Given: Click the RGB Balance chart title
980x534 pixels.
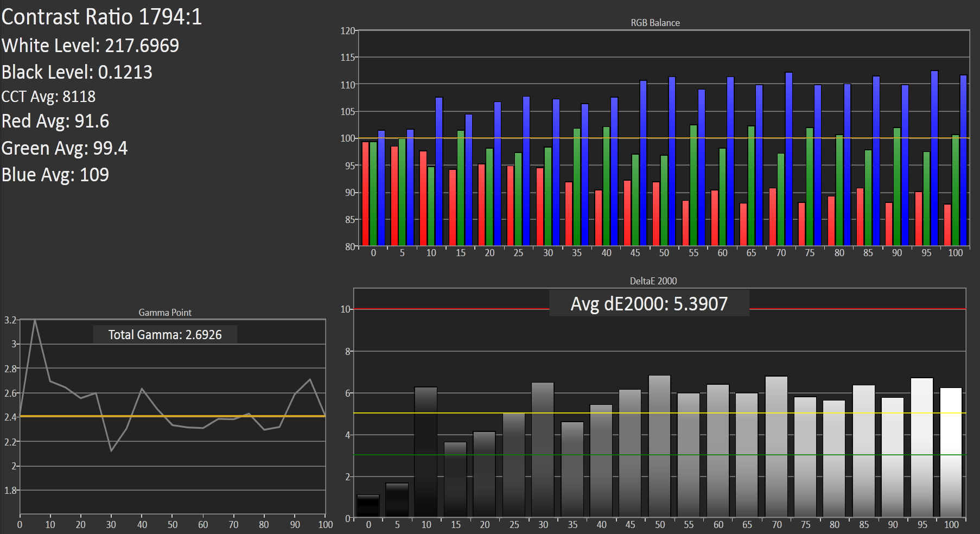Looking at the screenshot, I should pyautogui.click(x=655, y=23).
